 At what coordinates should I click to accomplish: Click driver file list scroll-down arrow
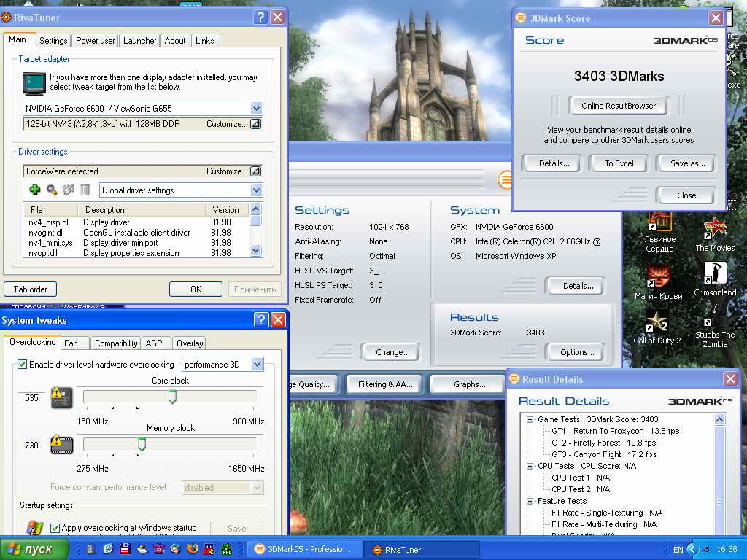(256, 251)
